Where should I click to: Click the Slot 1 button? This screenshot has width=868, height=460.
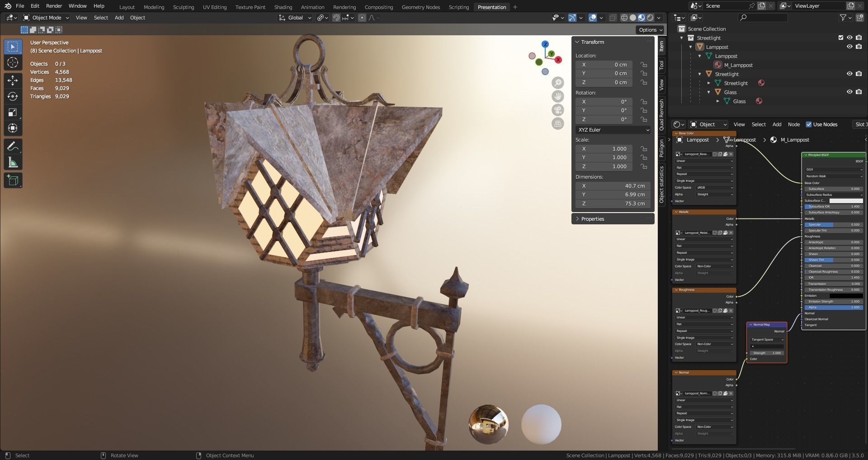[860, 124]
